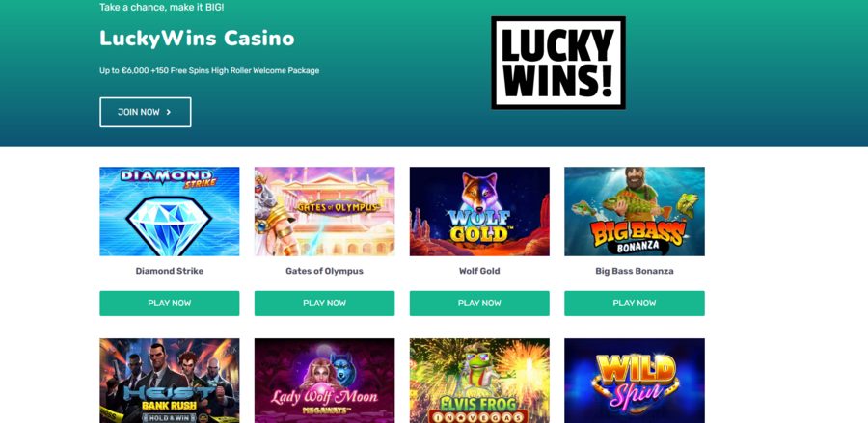
Task: Select the Wolf Gold game image
Action: coord(479,211)
